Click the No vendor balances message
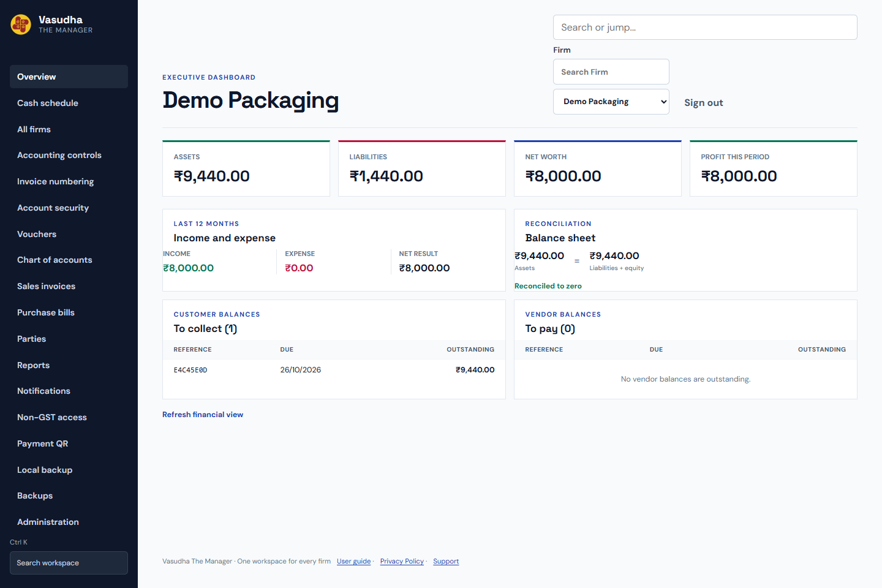 tap(685, 379)
